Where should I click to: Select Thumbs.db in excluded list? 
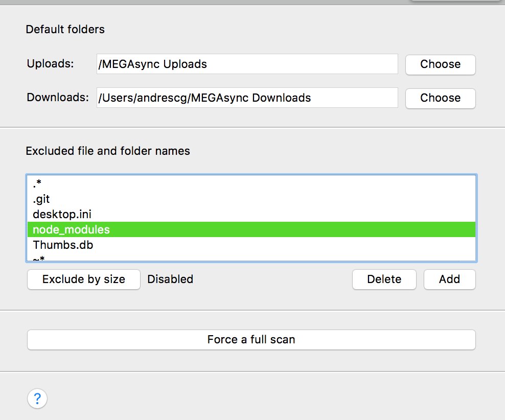251,245
